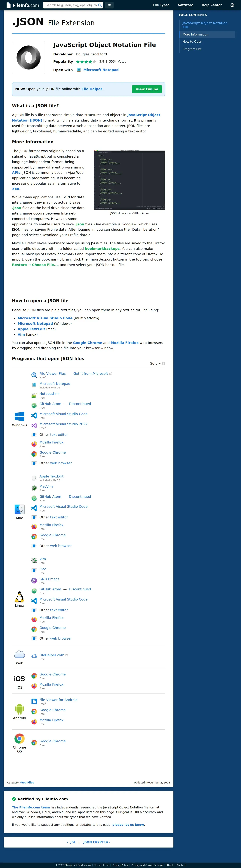The width and height of the screenshot is (241, 868).
Task: Click the JSON in GitHub Atom screenshot
Action: 129,180
